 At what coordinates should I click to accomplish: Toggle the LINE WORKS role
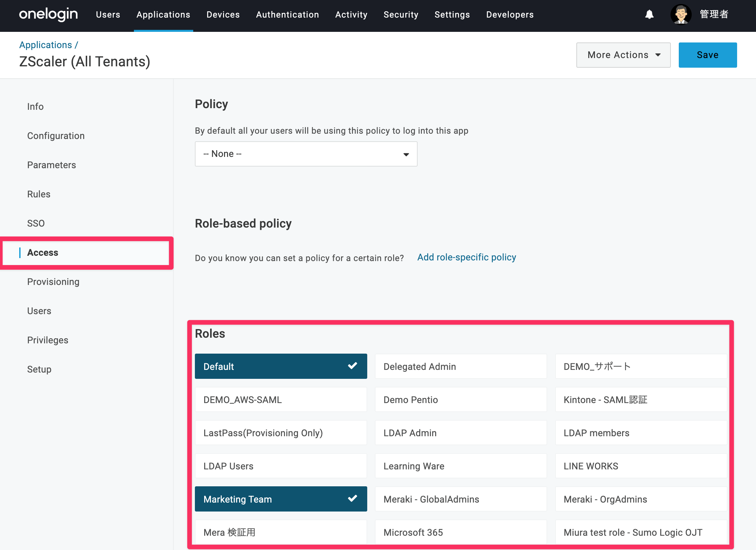click(x=641, y=466)
